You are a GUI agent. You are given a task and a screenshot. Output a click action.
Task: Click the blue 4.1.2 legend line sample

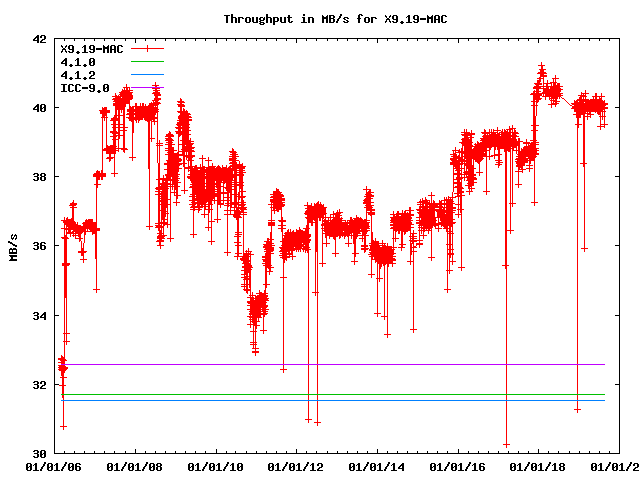[x=145, y=75]
